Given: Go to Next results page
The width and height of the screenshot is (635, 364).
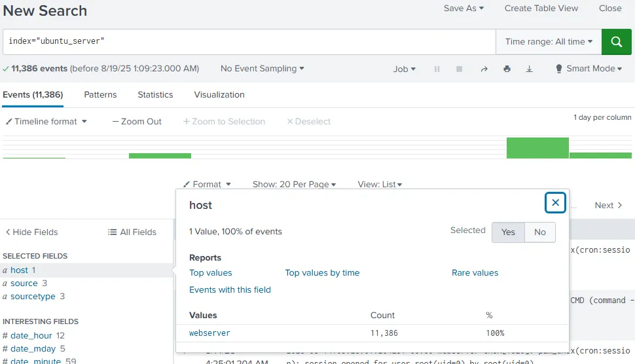Looking at the screenshot, I should click(608, 206).
